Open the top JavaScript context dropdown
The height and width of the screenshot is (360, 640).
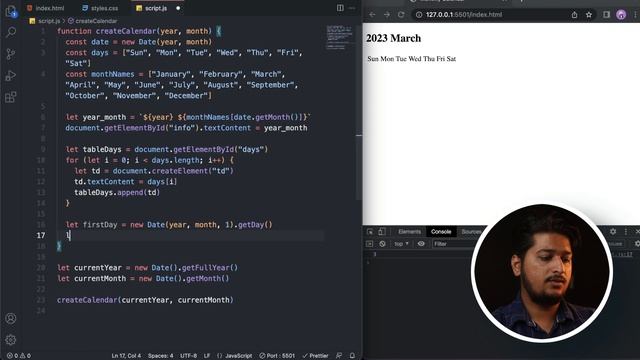click(402, 244)
